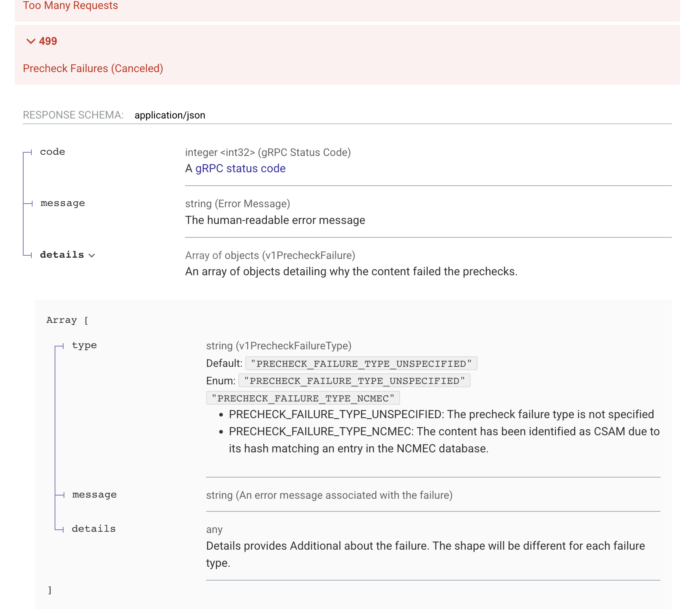The width and height of the screenshot is (700, 614).
Task: Click 'An error message associated with the failure'
Action: pyautogui.click(x=344, y=495)
